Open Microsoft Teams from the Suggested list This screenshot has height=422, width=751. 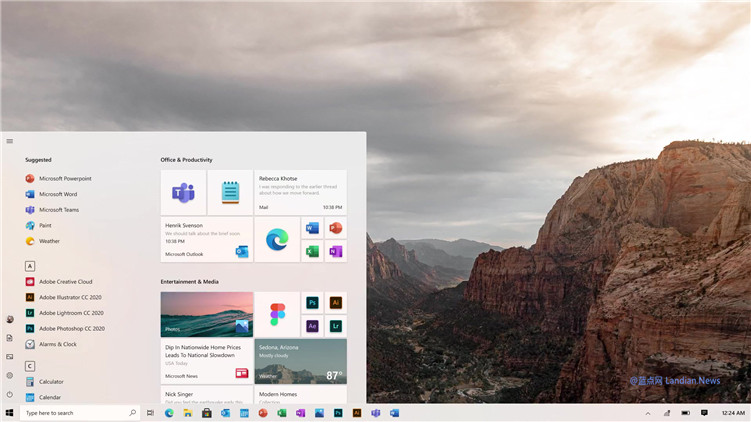[52, 210]
